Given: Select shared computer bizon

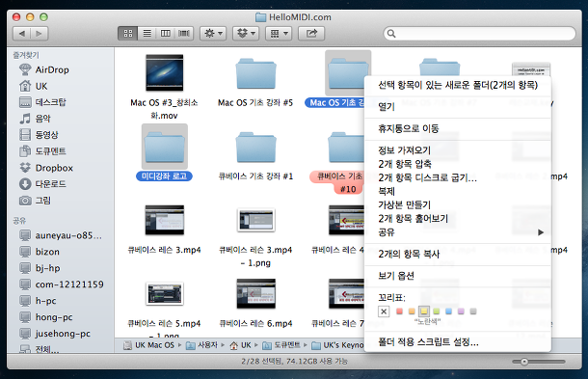Looking at the screenshot, I should pyautogui.click(x=40, y=252).
